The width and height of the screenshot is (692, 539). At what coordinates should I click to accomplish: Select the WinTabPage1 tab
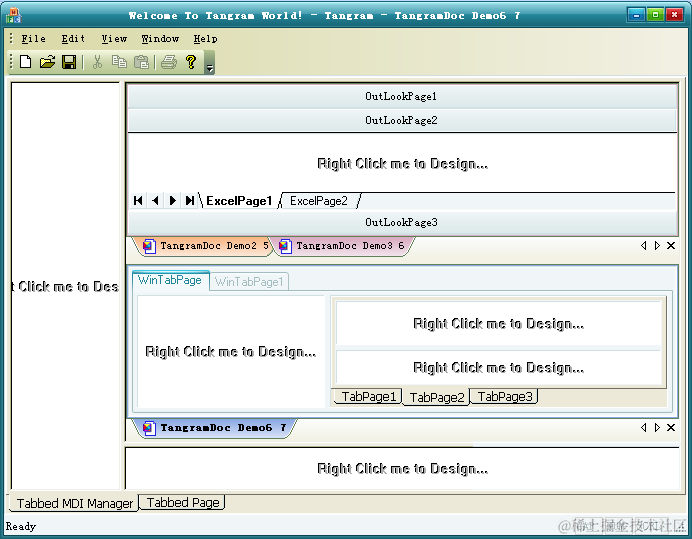[249, 282]
